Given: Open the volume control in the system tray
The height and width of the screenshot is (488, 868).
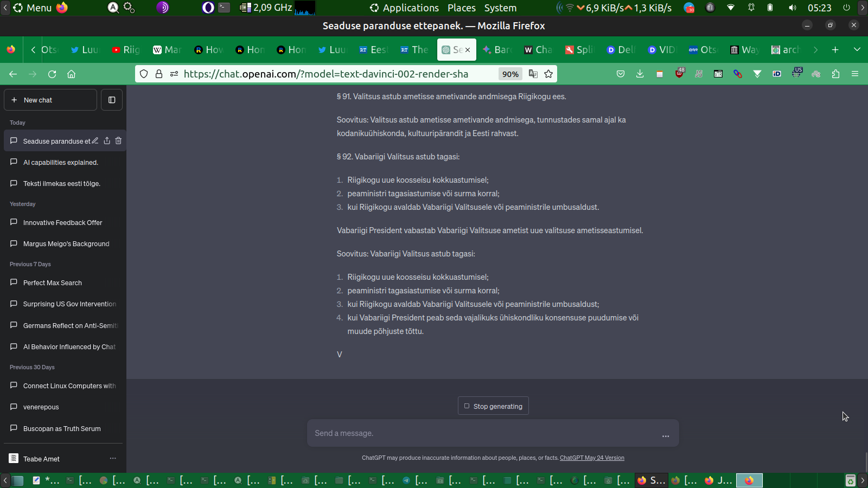Looking at the screenshot, I should point(793,8).
